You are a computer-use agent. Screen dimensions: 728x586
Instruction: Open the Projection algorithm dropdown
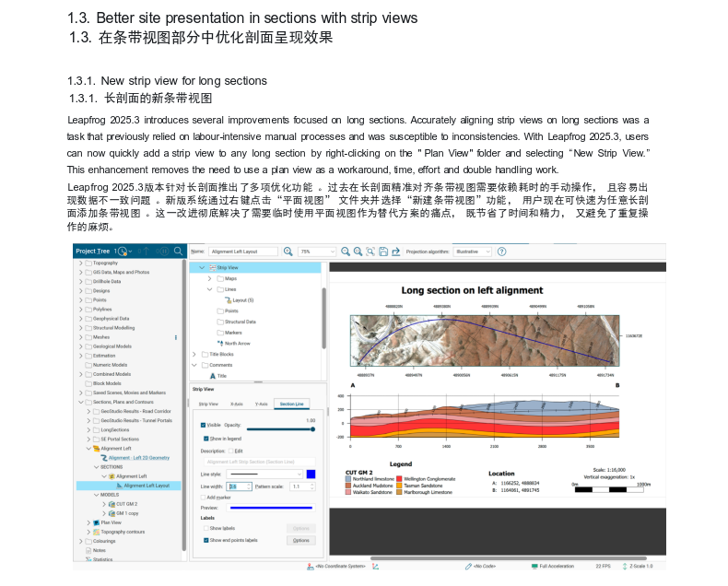click(471, 251)
